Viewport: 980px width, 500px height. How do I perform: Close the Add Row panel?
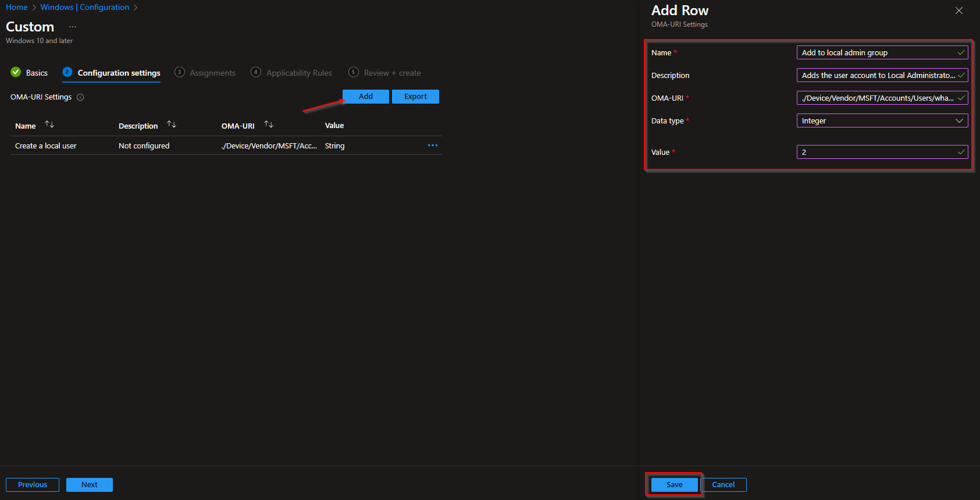click(x=959, y=10)
